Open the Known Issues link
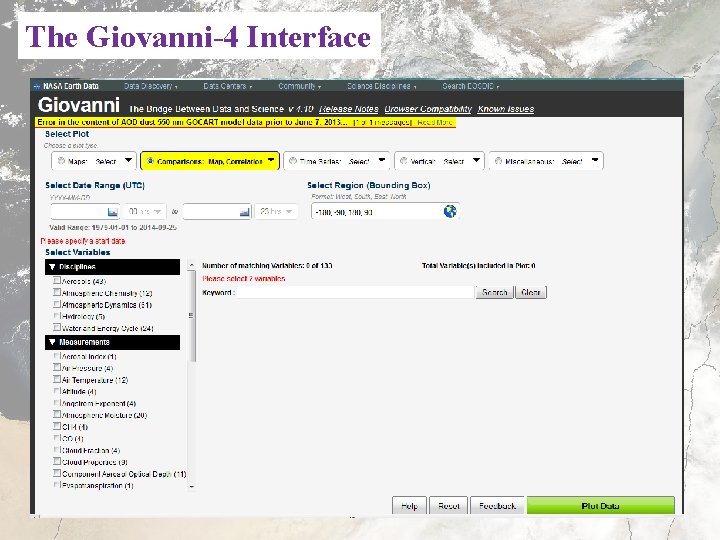 (x=506, y=109)
